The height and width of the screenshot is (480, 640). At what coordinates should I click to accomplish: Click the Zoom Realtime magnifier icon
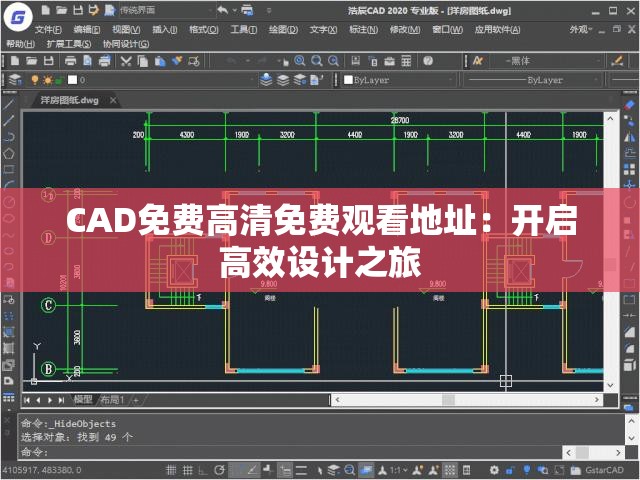(x=300, y=61)
